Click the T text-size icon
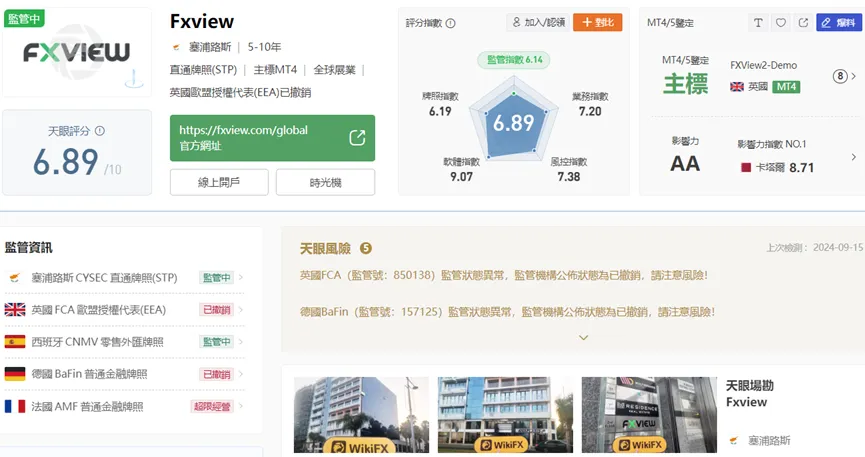This screenshot has width=865, height=457. (x=758, y=23)
